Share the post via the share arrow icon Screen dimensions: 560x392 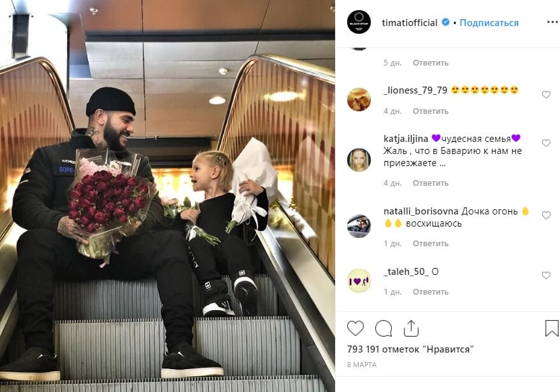pos(411,328)
